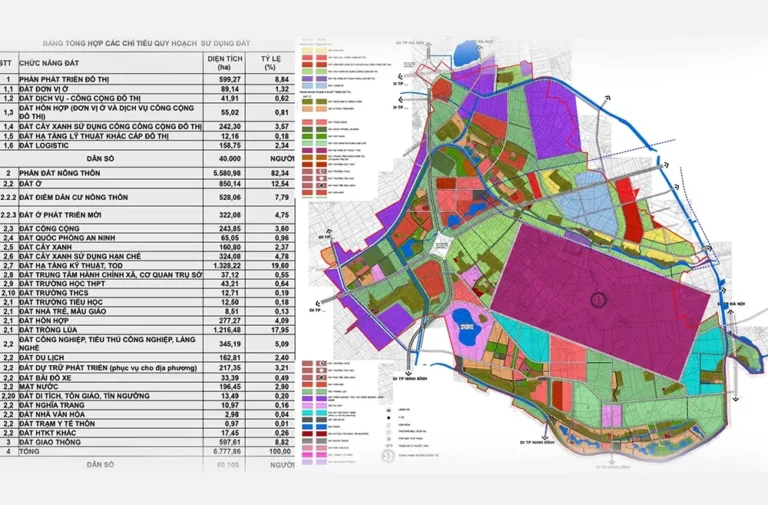Select 'ĐẤT TRƯỜNG TIỂU HỌC' label

61,302
